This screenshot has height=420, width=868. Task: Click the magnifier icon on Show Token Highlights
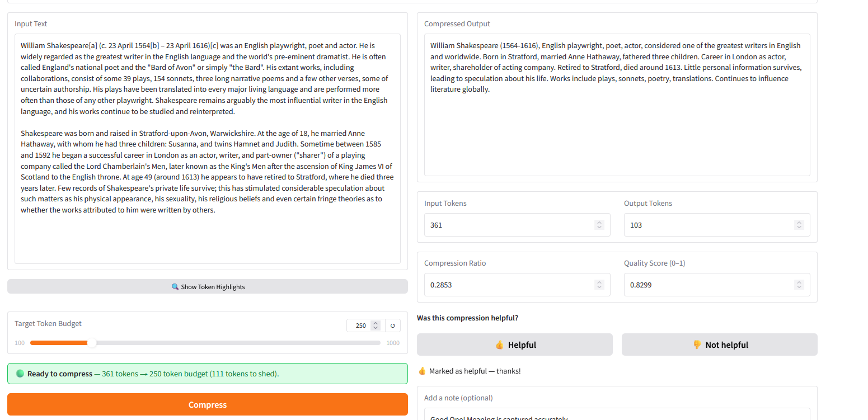[x=175, y=287]
